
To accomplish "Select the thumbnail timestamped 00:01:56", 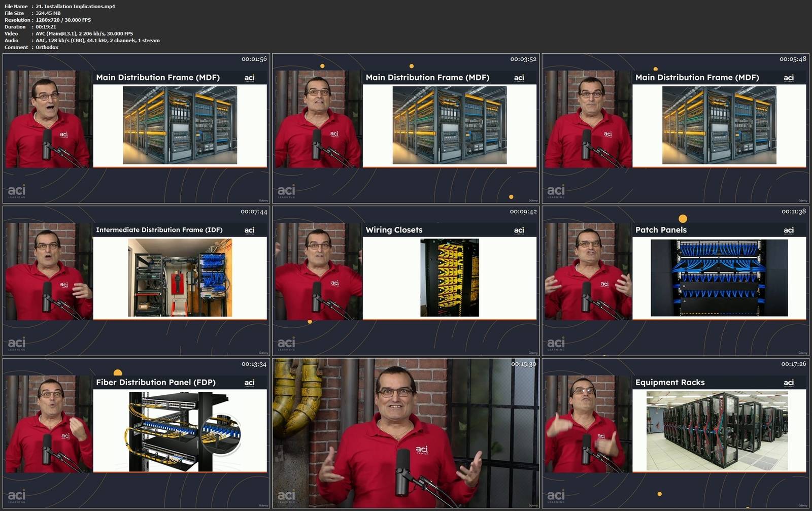I will pyautogui.click(x=136, y=128).
